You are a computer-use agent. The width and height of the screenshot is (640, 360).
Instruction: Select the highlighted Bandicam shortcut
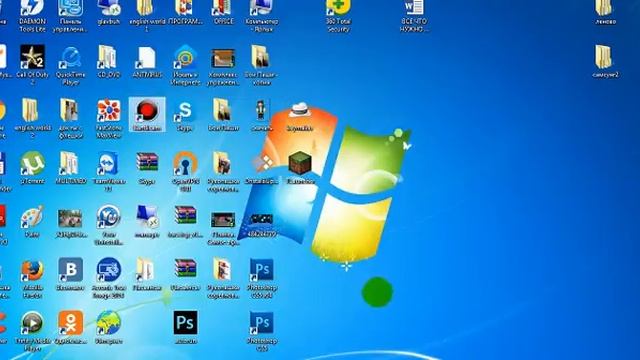click(147, 114)
